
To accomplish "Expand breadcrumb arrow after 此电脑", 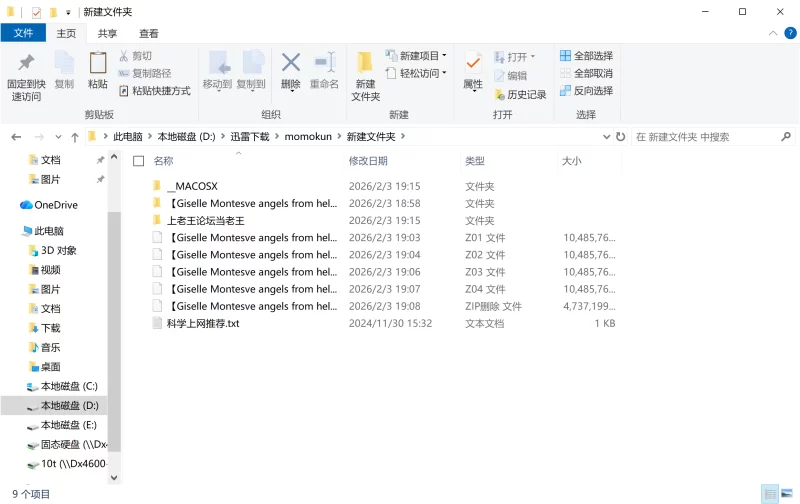I will pos(150,136).
